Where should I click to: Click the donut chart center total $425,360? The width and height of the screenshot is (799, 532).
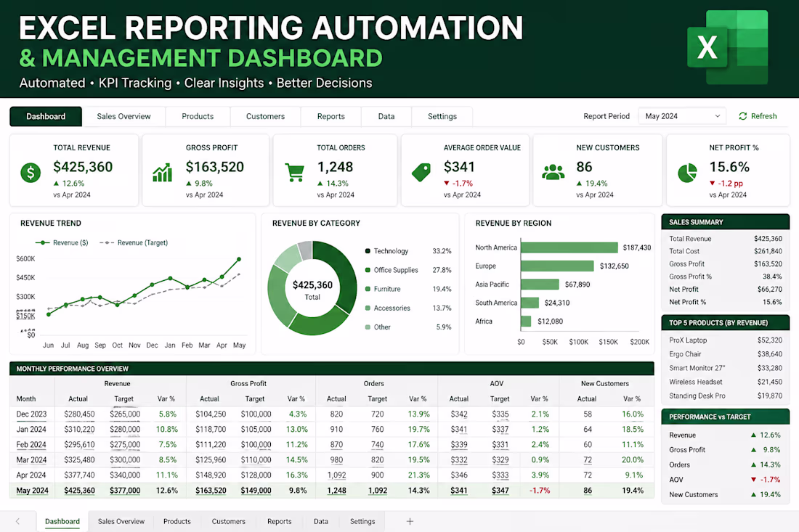point(312,285)
